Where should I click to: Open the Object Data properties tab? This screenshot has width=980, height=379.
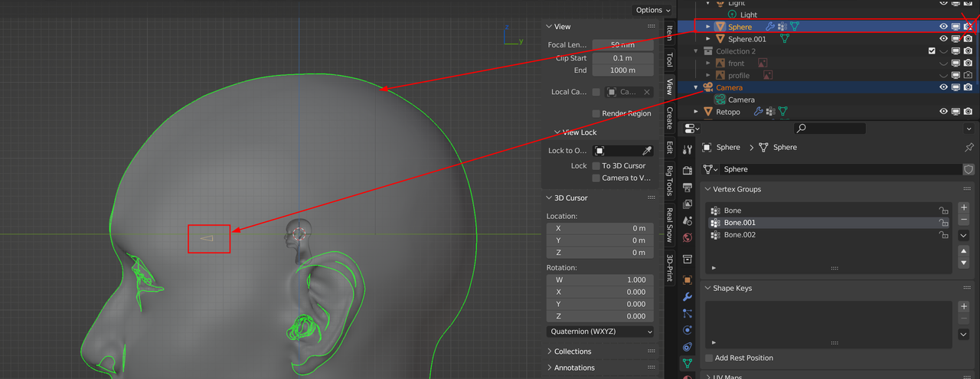click(x=687, y=363)
